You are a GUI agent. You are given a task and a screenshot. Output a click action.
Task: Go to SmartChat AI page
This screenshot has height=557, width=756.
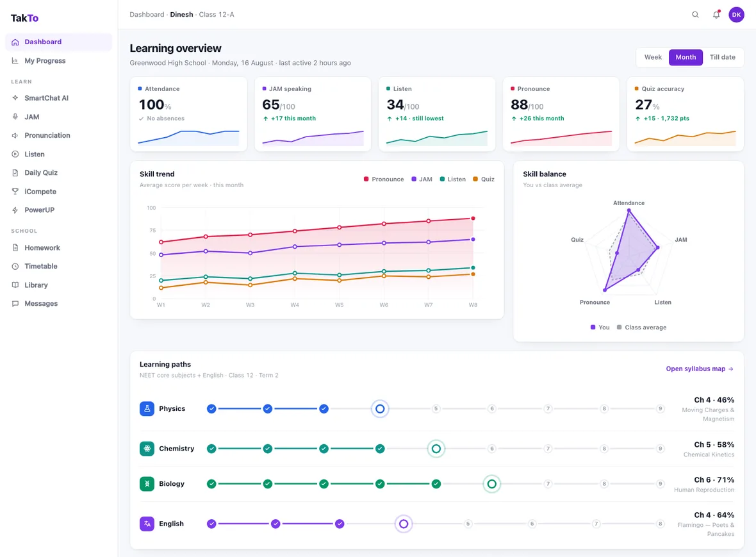click(58, 98)
